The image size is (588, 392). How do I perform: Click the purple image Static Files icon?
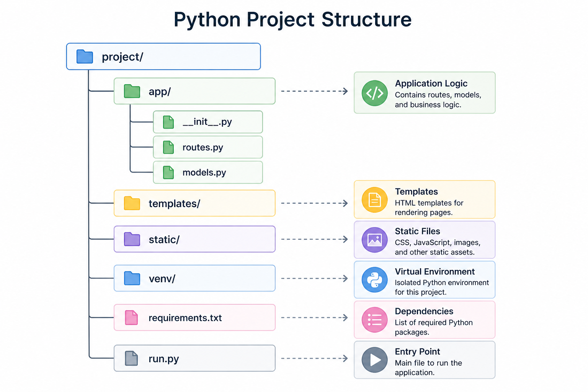[375, 240]
